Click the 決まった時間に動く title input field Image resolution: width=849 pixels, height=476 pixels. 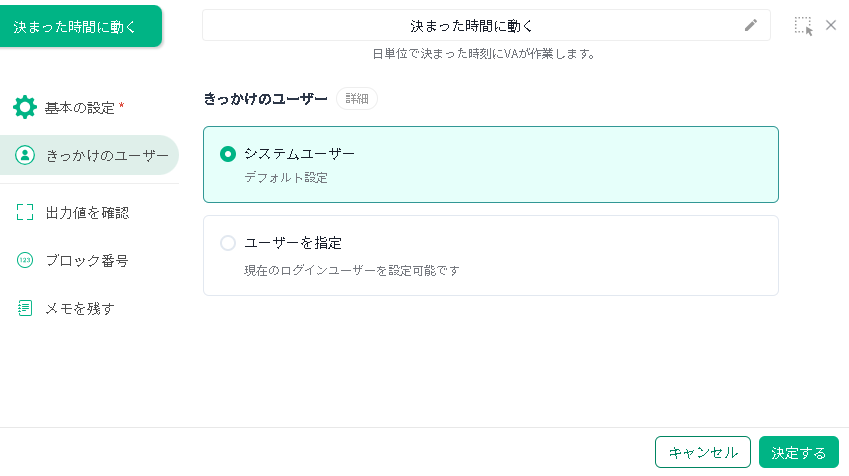(x=472, y=26)
